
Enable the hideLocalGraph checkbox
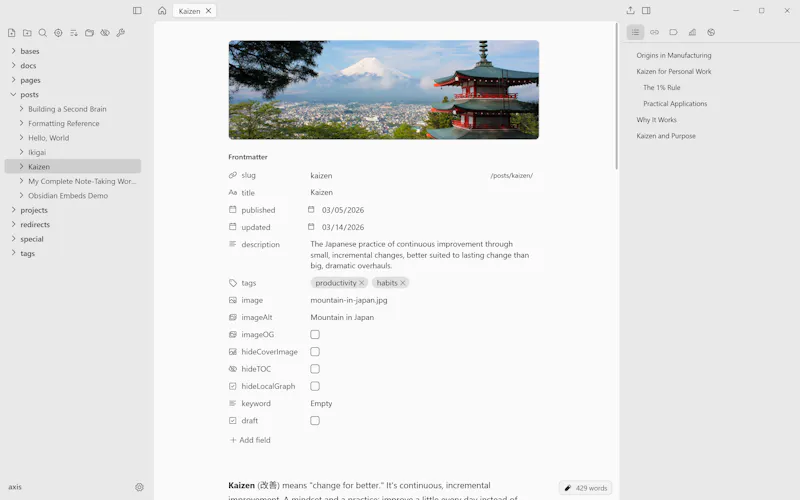tap(315, 386)
